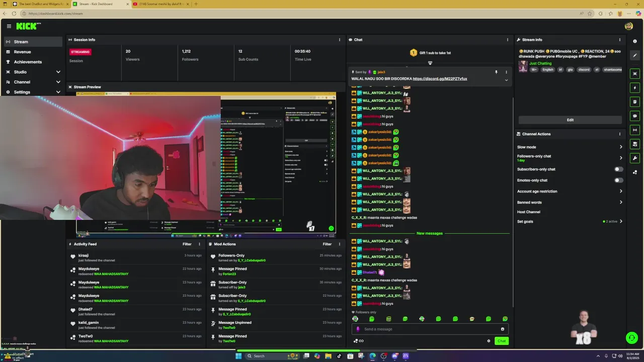Click the English stream tag
The width and height of the screenshot is (644, 362).
pos(547,70)
